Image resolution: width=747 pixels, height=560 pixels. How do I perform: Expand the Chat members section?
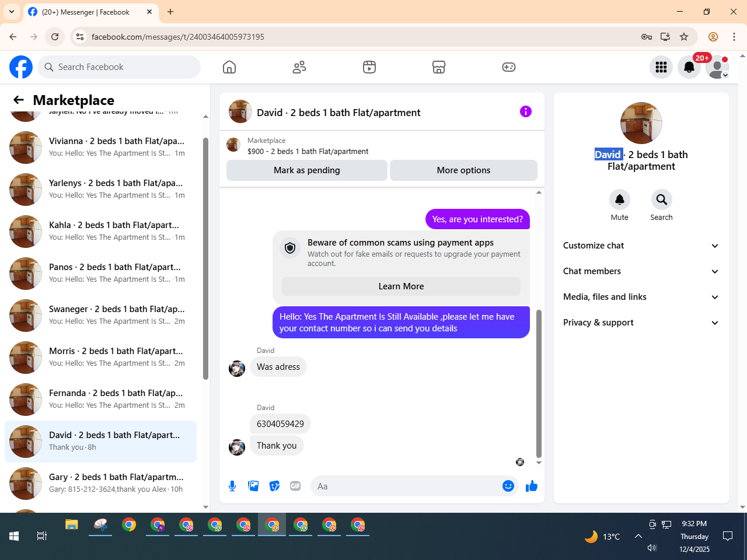point(641,271)
